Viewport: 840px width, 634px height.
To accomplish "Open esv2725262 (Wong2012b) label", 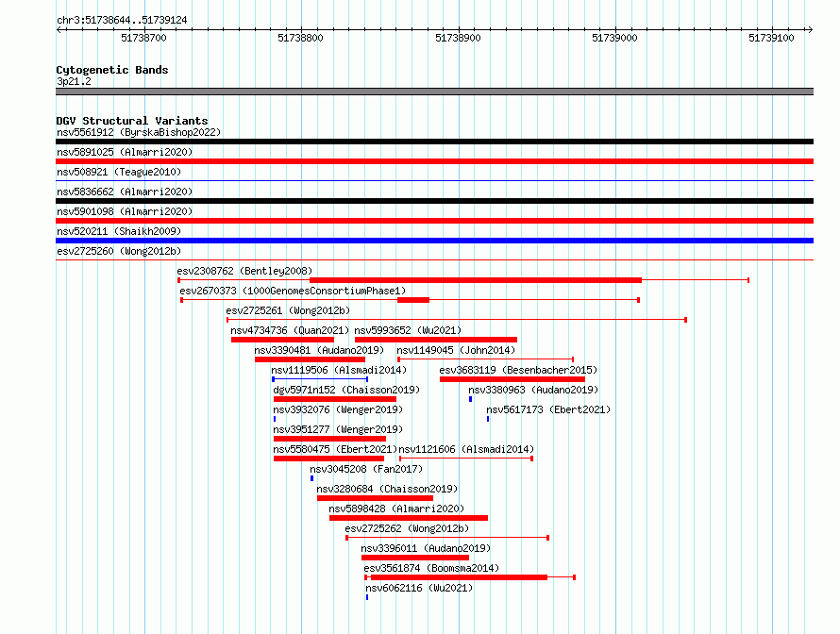I will (x=407, y=528).
